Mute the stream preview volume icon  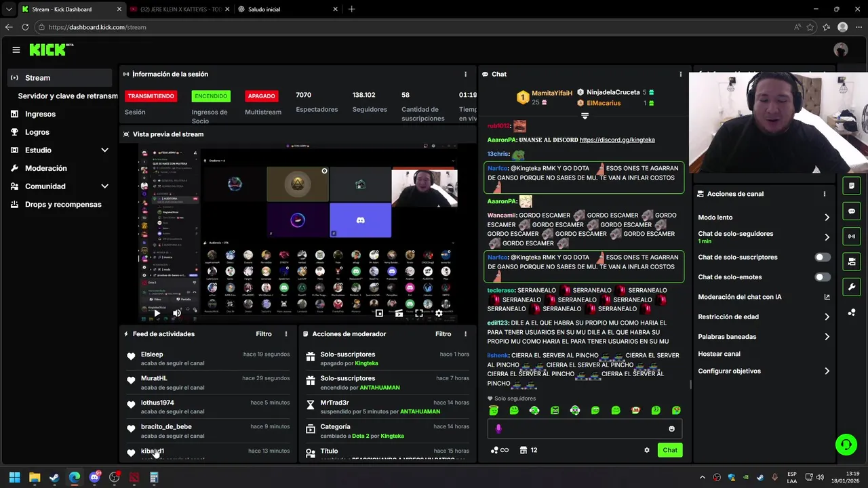(x=176, y=313)
